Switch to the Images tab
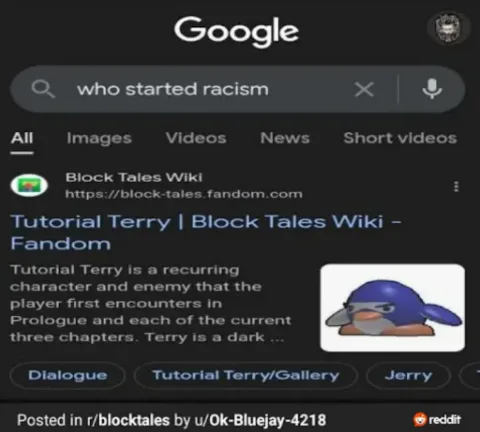Screen dimensions: 480x432 click(99, 138)
